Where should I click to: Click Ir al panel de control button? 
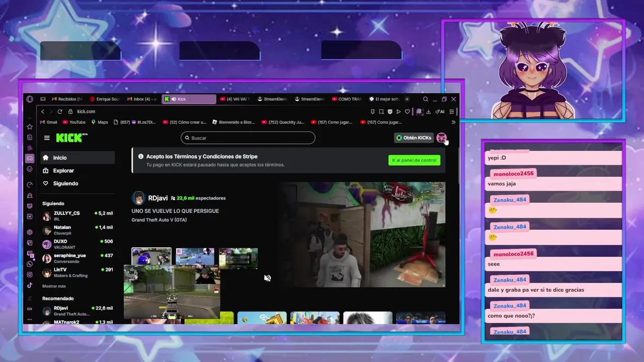pyautogui.click(x=415, y=160)
